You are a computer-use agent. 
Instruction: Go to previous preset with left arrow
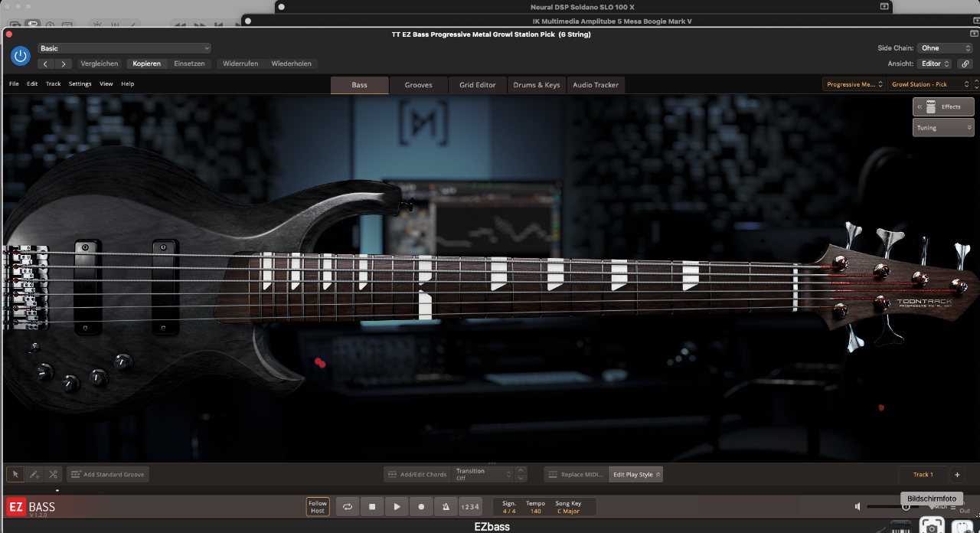pyautogui.click(x=46, y=64)
